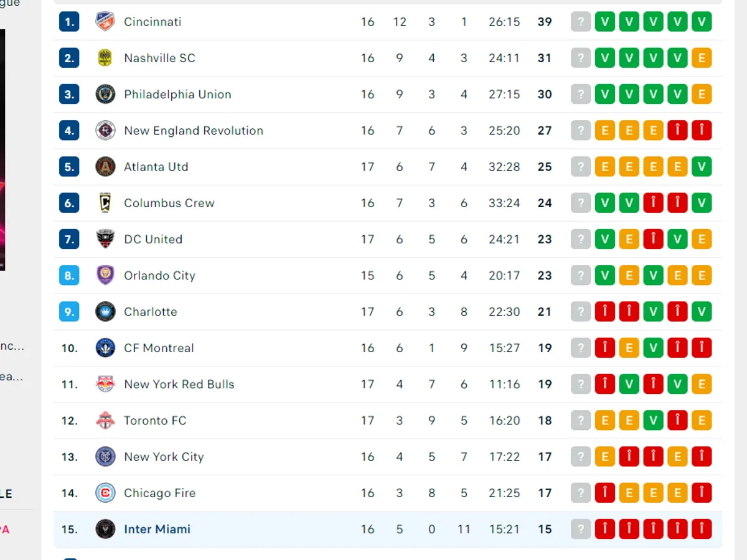Click the Columbus Crew logo icon

pos(105,203)
